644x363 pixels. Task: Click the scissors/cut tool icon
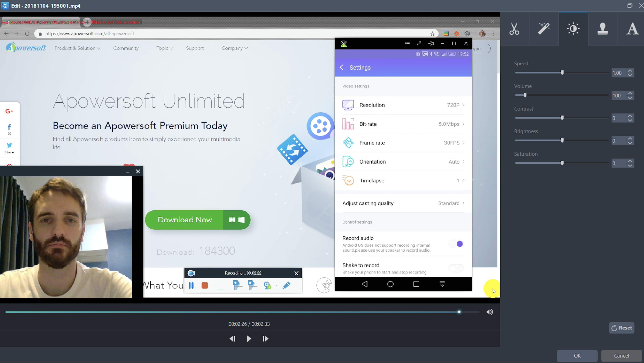pos(514,29)
